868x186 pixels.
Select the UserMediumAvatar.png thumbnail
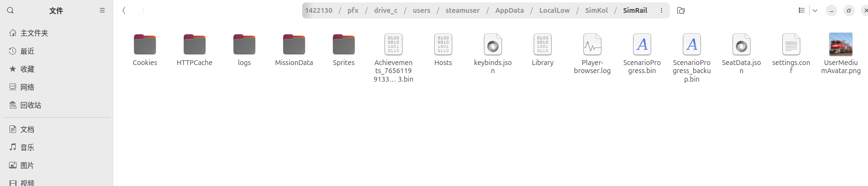[x=841, y=45]
